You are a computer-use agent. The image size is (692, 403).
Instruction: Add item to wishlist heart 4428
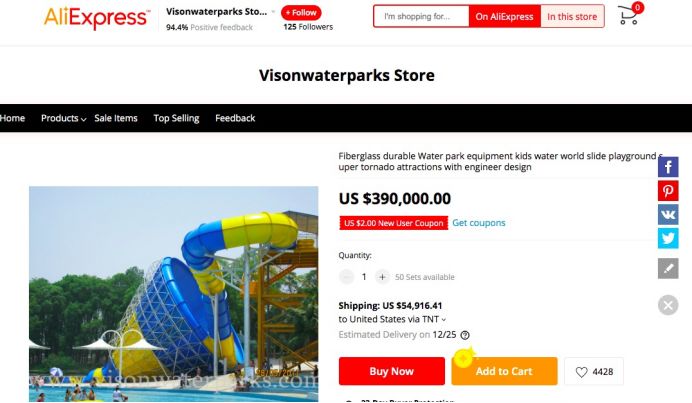coord(594,372)
